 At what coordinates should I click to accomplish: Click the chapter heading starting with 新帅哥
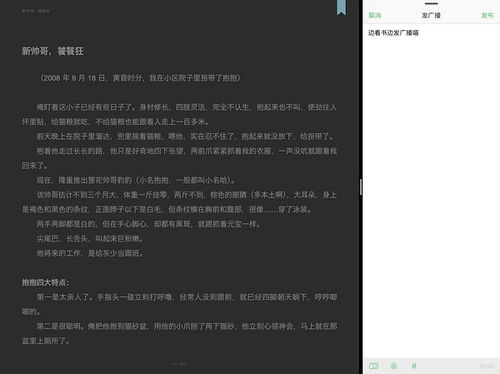[53, 51]
